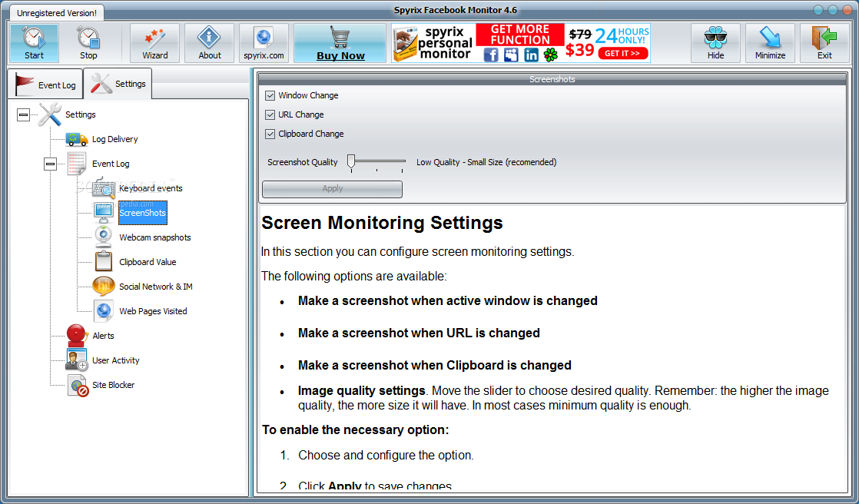Disable the Clipboard Change checkbox
The height and width of the screenshot is (504, 859).
[x=270, y=134]
